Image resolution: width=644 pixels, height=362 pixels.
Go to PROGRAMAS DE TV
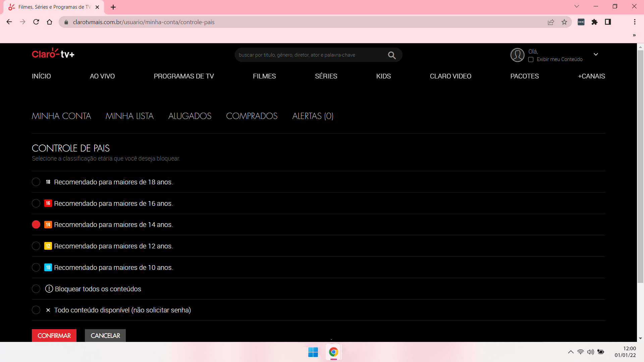[184, 76]
